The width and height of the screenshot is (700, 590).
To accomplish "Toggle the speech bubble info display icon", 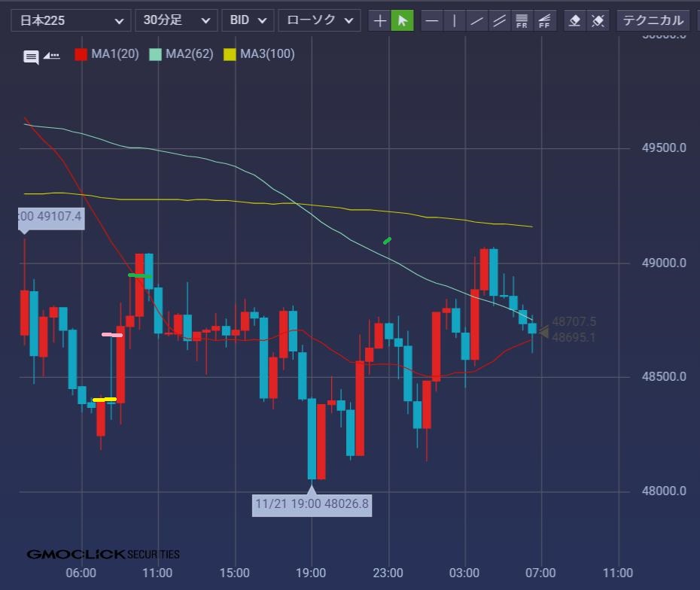I will (31, 57).
